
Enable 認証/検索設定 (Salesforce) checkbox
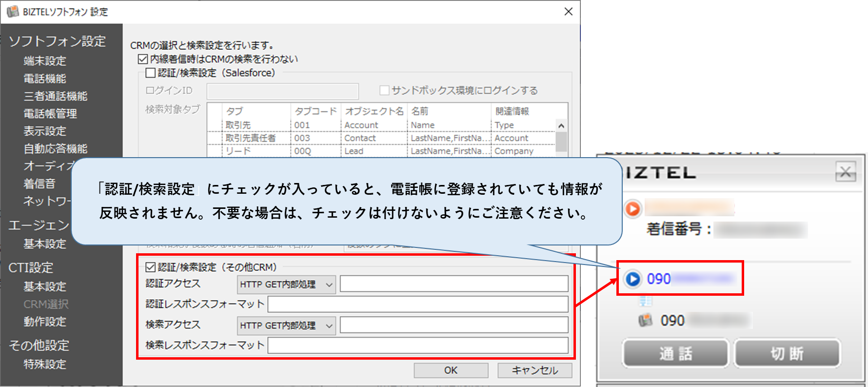coord(151,73)
